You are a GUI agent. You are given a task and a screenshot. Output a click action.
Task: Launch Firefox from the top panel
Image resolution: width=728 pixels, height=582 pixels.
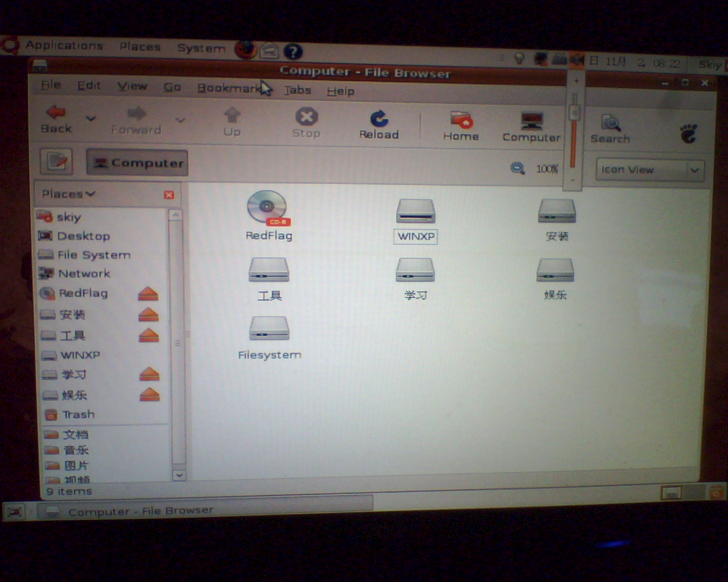[246, 49]
